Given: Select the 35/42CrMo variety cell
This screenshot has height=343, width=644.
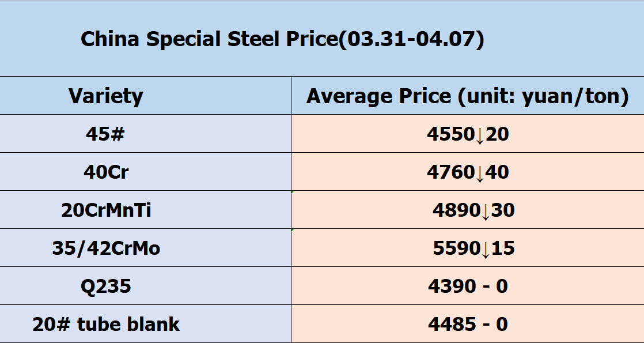Looking at the screenshot, I should click(x=106, y=248).
